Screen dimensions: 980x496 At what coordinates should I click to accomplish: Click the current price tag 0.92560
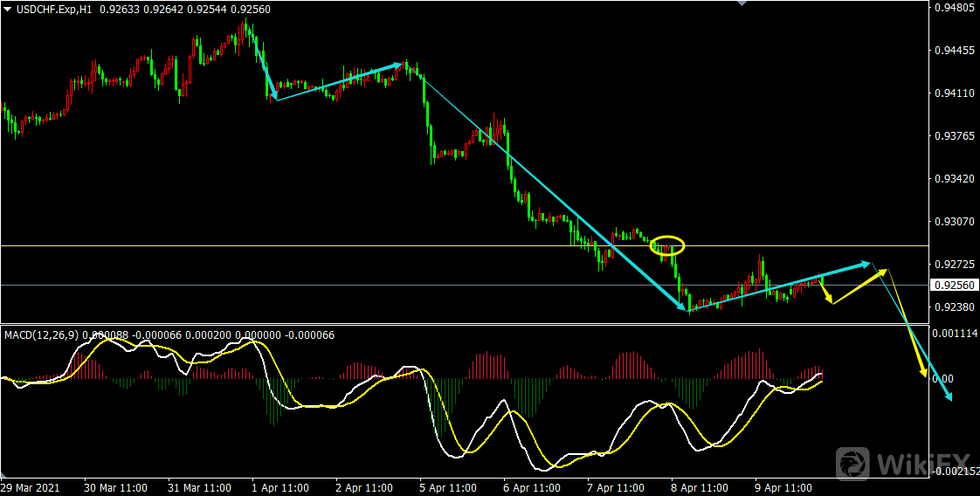954,286
